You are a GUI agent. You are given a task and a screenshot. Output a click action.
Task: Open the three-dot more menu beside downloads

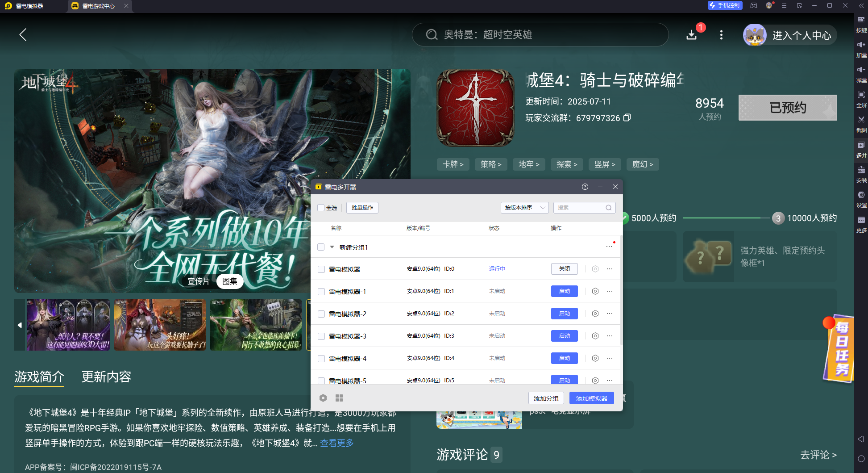[721, 35]
